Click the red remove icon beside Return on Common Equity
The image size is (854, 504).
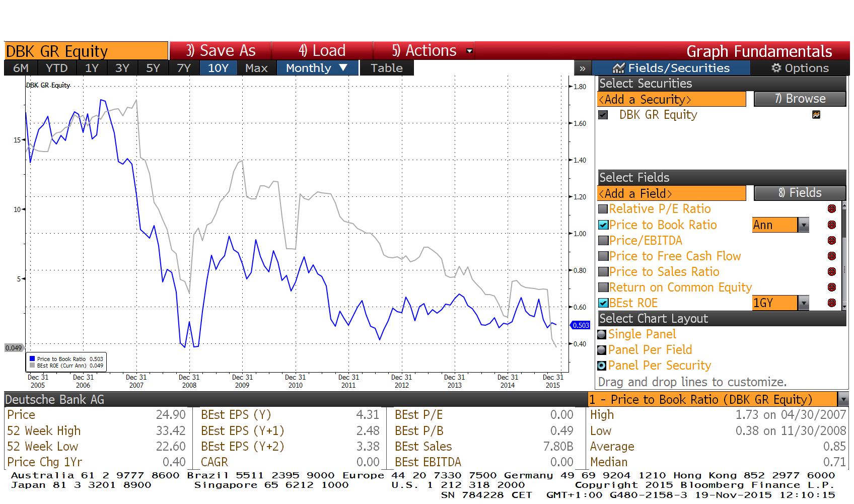pyautogui.click(x=832, y=287)
